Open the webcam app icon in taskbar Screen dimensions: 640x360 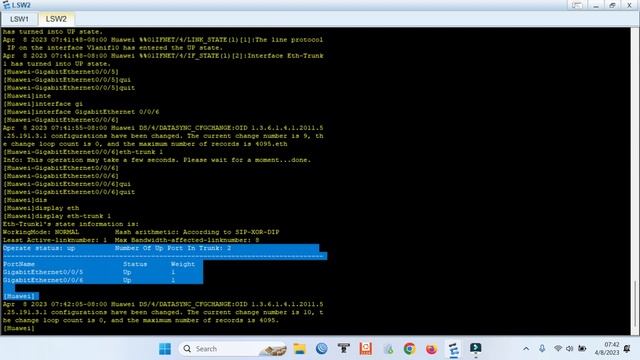click(344, 349)
